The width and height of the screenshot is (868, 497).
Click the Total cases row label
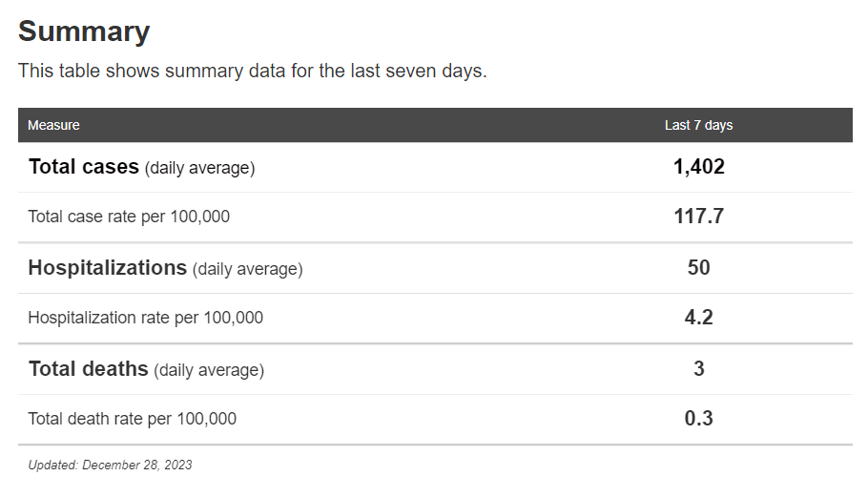pos(84,167)
